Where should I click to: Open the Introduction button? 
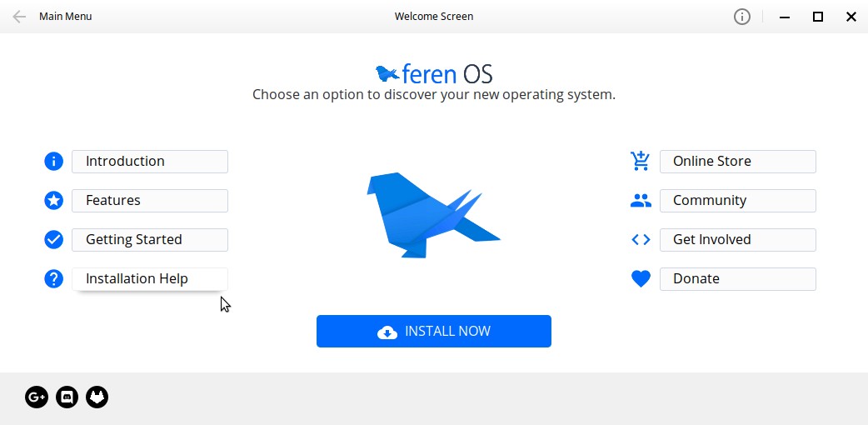coord(150,161)
